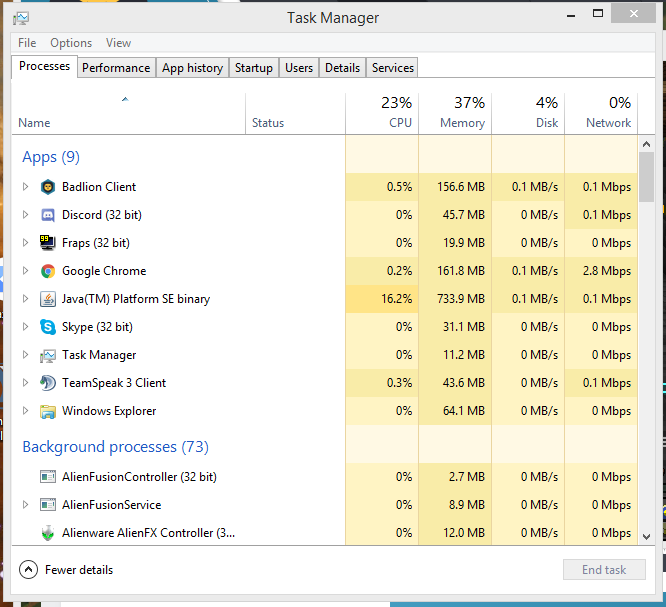666x607 pixels.
Task: Click the Windows Explorer folder icon
Action: point(48,411)
